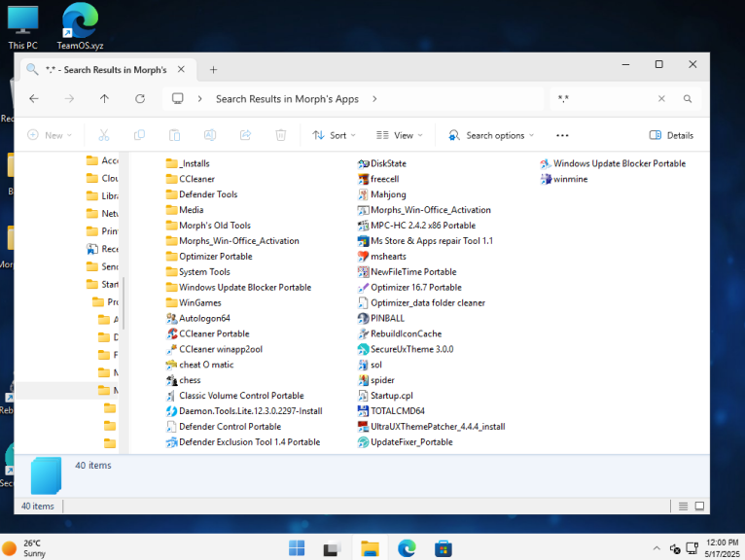This screenshot has width=745, height=560.
Task: Open the weather widget on taskbar
Action: coord(23,548)
